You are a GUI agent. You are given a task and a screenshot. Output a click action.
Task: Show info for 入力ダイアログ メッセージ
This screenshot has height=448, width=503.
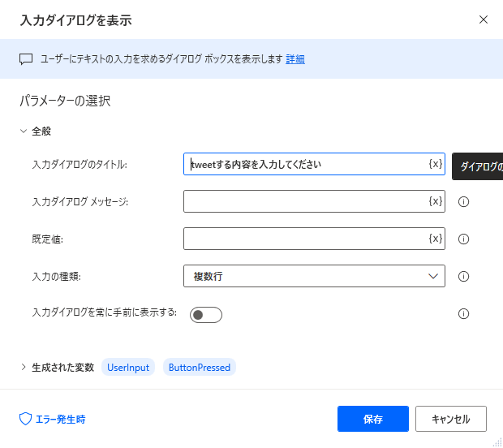coord(463,201)
